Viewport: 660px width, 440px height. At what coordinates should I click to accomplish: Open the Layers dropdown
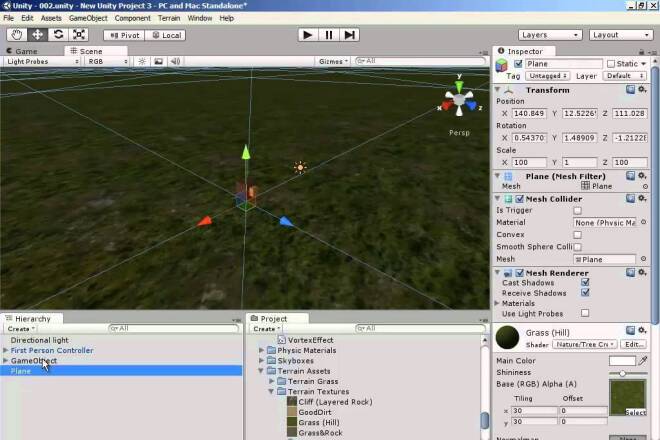click(550, 35)
